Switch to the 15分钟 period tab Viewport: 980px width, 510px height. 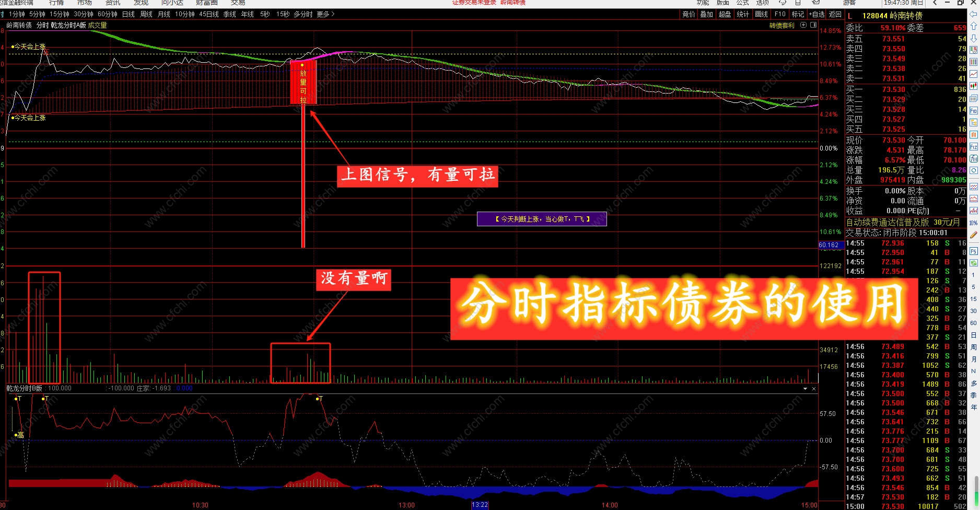click(60, 14)
